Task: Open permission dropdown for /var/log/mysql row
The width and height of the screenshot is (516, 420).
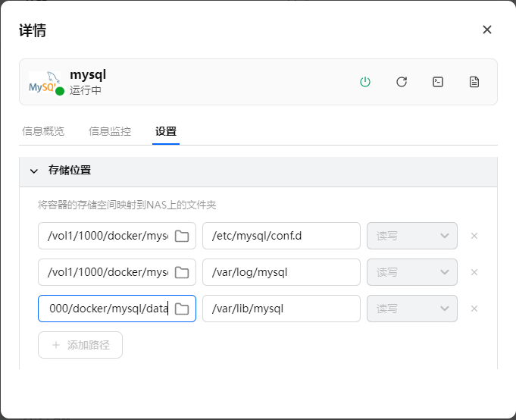Action: [x=412, y=272]
